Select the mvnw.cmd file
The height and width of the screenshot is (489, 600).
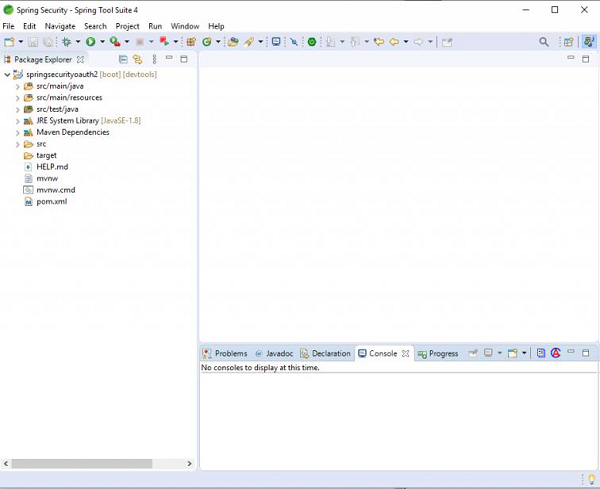[56, 190]
